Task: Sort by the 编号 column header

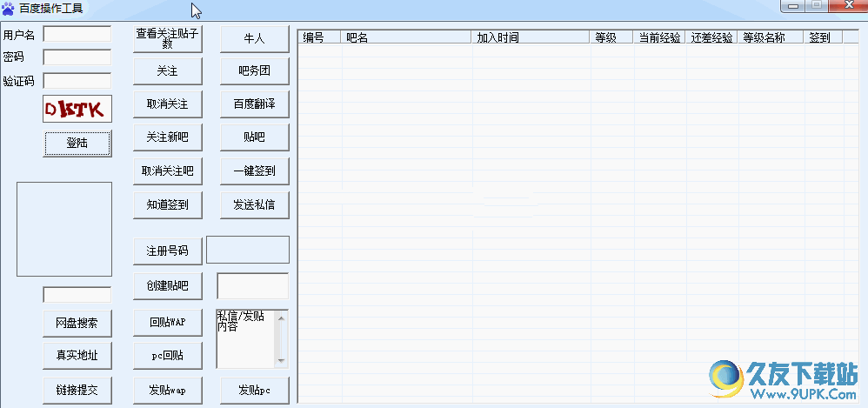Action: pyautogui.click(x=319, y=37)
